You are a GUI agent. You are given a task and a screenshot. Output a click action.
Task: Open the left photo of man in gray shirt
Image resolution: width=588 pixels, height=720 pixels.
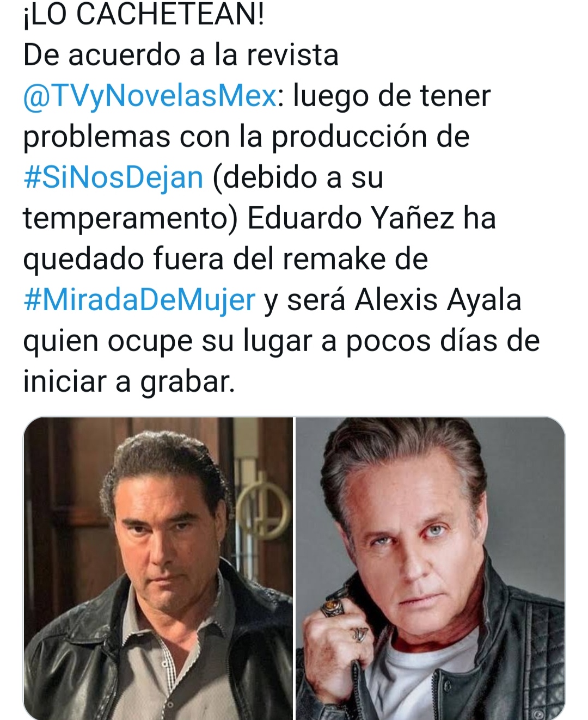pyautogui.click(x=158, y=568)
